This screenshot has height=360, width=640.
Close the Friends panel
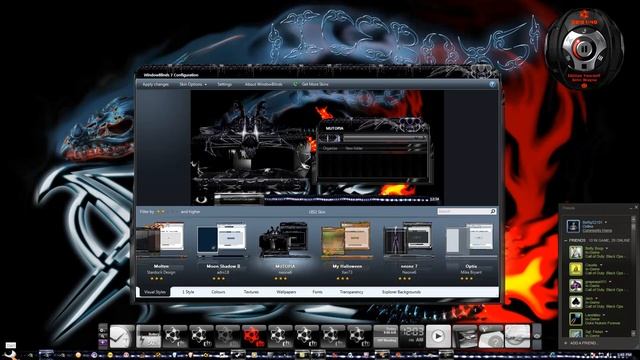coord(636,208)
